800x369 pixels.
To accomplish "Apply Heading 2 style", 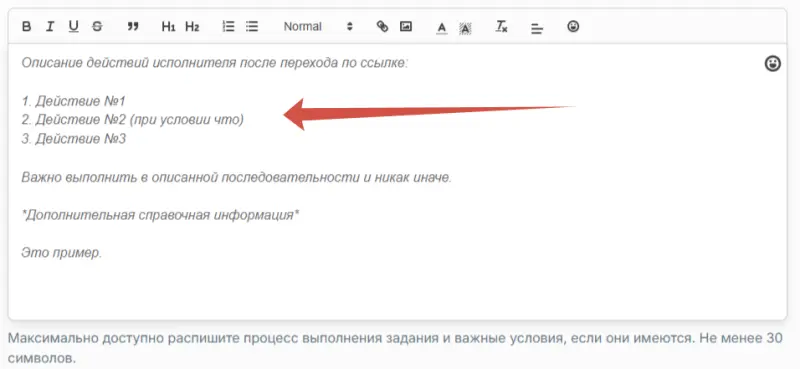I will click(x=192, y=27).
